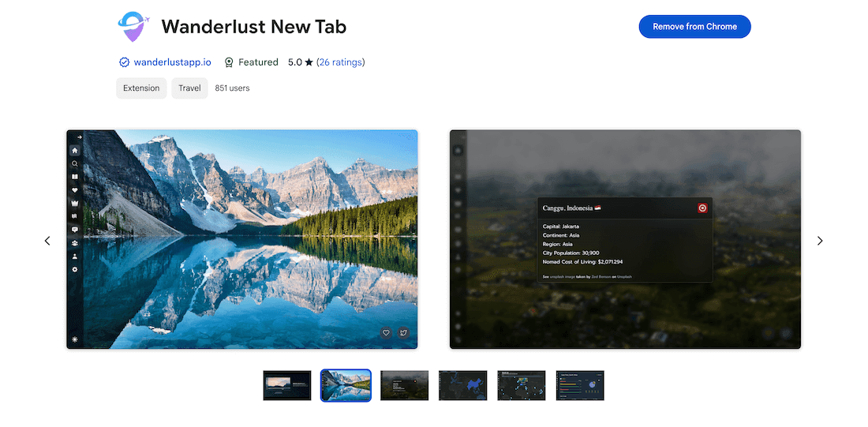Click the "Nomad Cost of Living" line

click(582, 262)
